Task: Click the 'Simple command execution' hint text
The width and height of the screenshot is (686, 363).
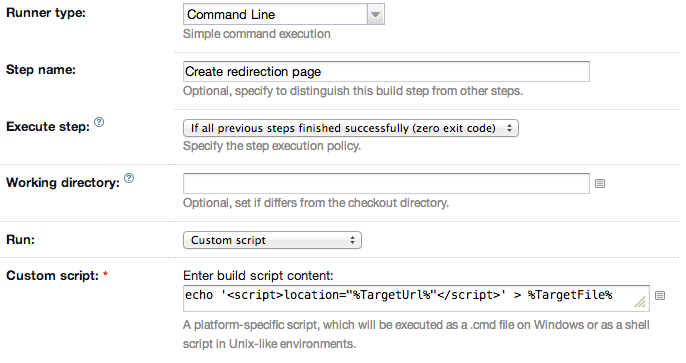Action: 257,34
